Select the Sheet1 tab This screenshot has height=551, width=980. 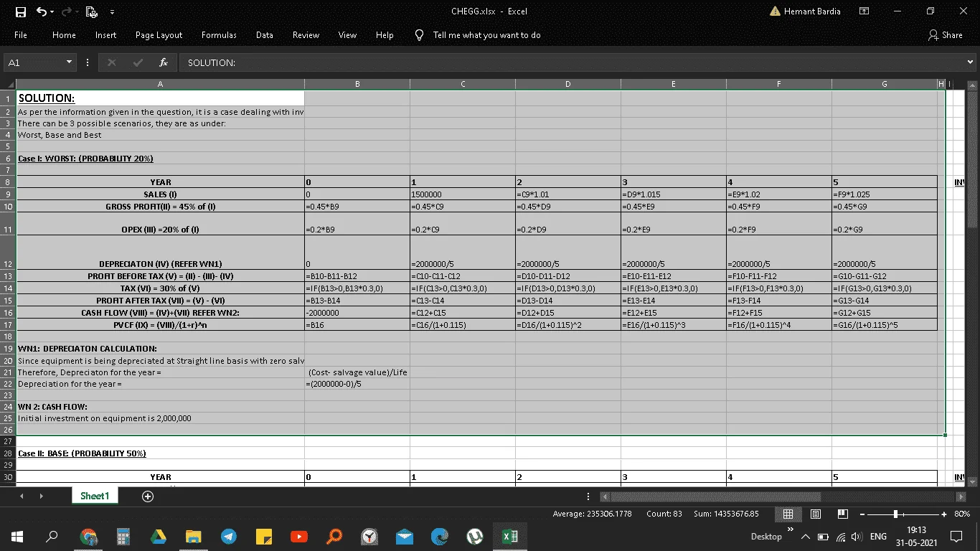coord(95,496)
